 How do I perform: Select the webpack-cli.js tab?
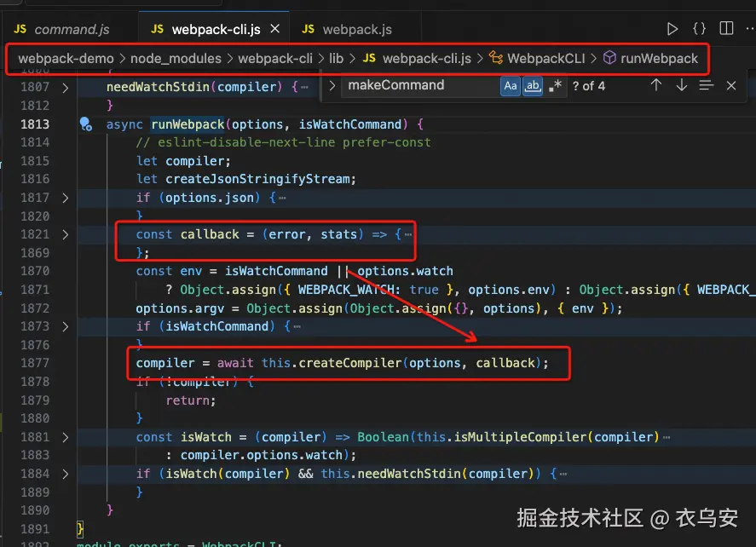(214, 30)
